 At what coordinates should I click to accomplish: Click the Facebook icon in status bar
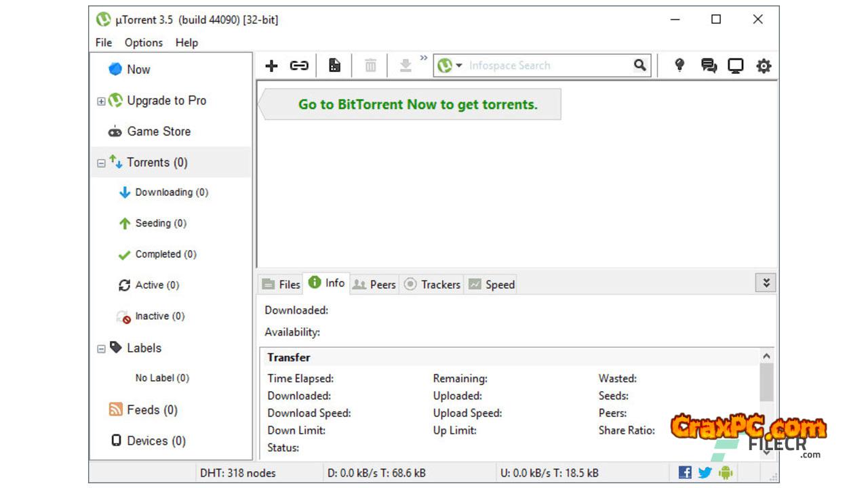pos(685,472)
